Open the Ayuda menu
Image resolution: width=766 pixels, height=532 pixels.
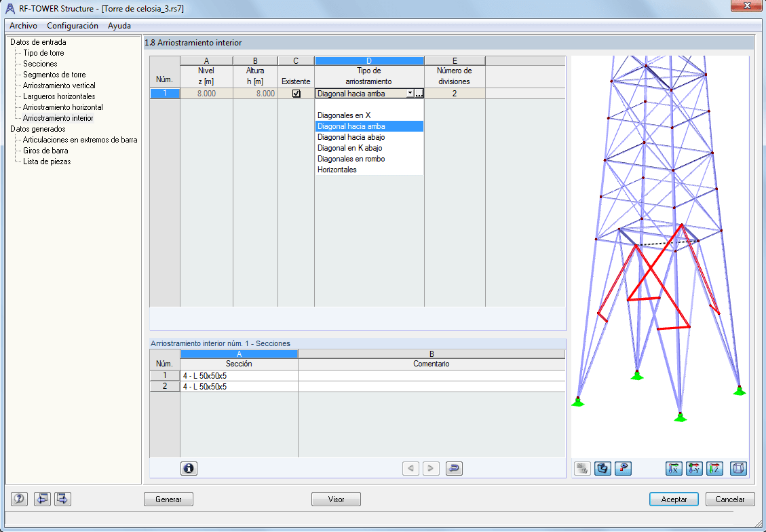119,26
